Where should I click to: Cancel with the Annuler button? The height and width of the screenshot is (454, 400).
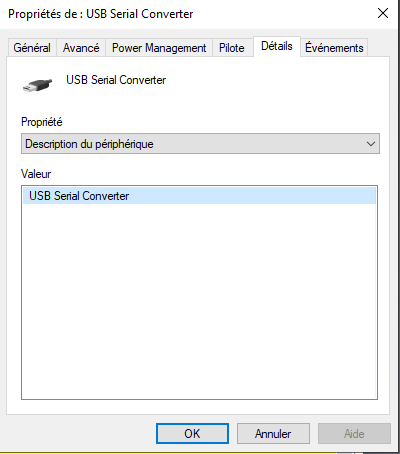coord(273,434)
